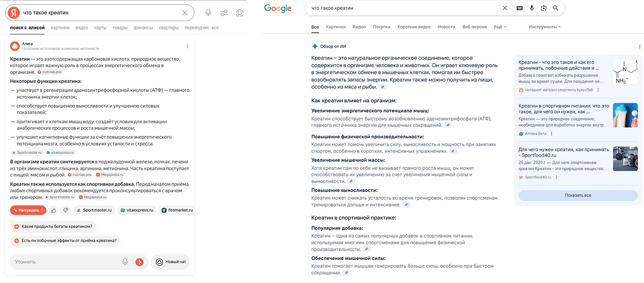Click the Yandex logo in the search bar
Viewport: 644px width, 283px height.
tap(15, 12)
